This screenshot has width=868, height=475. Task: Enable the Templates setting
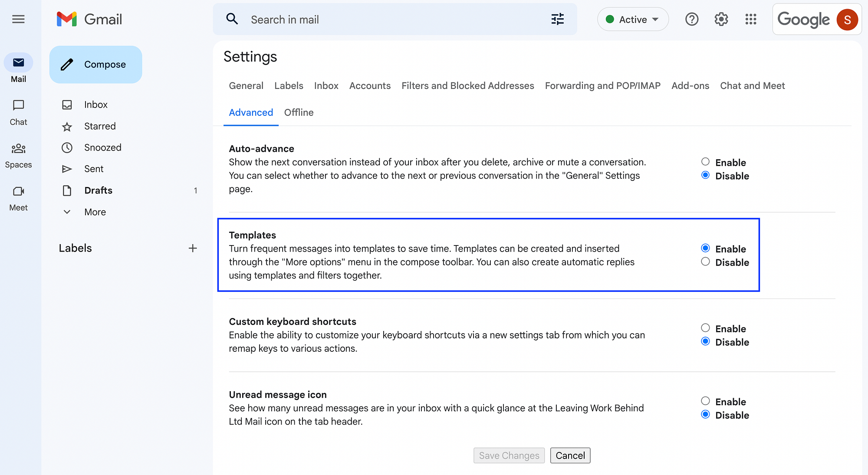coord(705,248)
